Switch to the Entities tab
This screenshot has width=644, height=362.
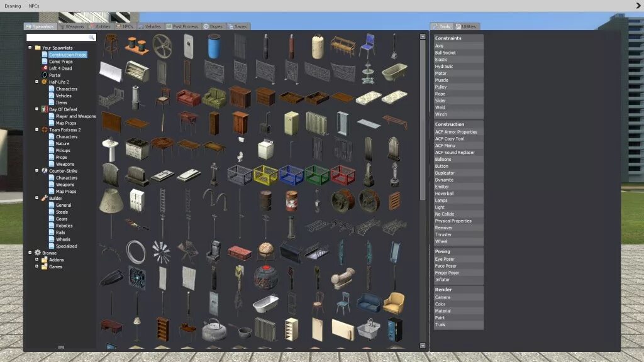coord(100,26)
